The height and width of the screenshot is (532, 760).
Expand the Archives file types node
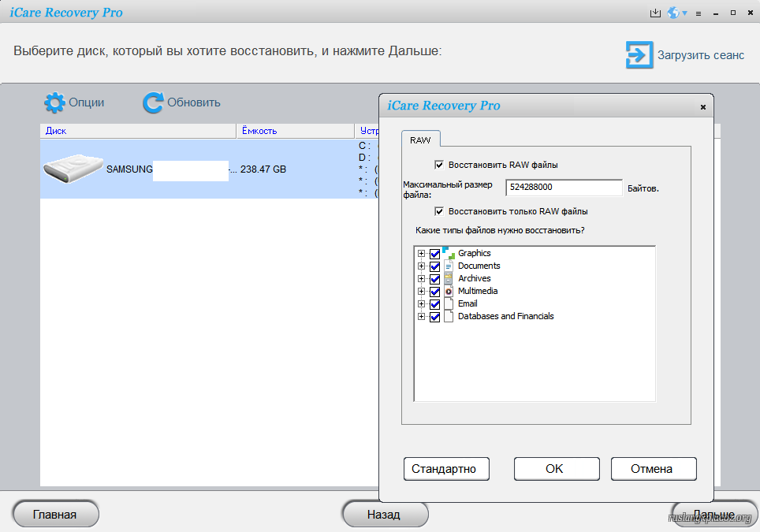click(x=422, y=279)
